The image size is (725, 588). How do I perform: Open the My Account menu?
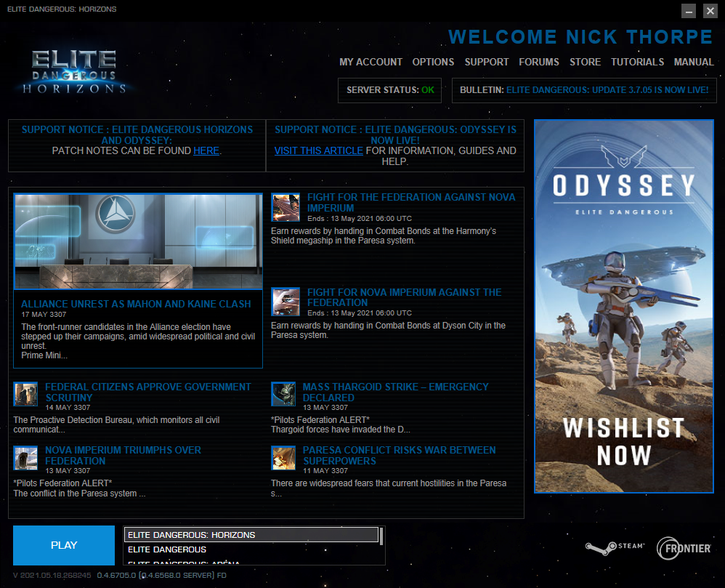click(x=370, y=62)
